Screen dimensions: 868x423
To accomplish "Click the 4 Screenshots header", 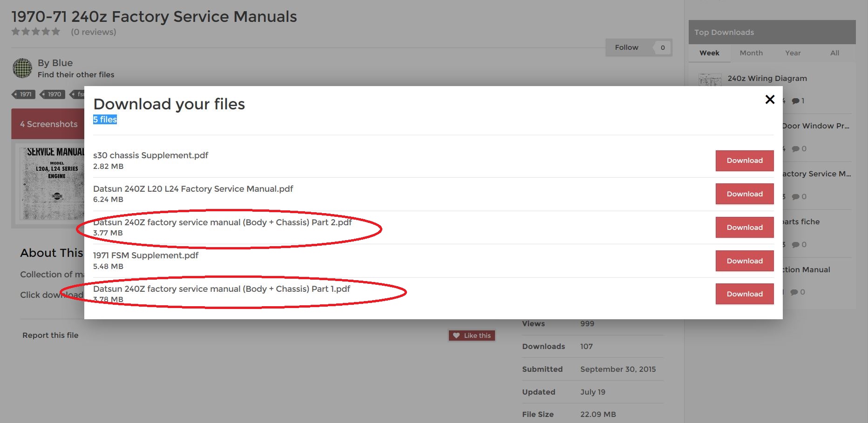I will coord(48,124).
